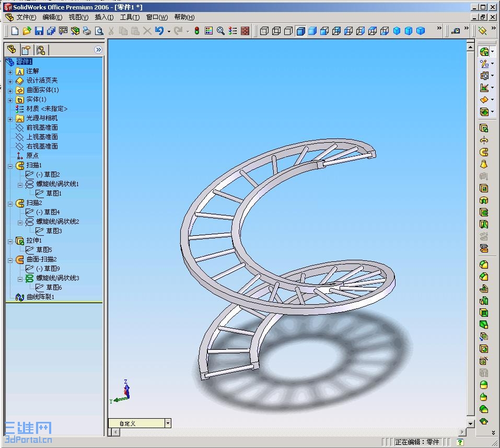
Task: Open the 工具(T) menu
Action: 130,17
